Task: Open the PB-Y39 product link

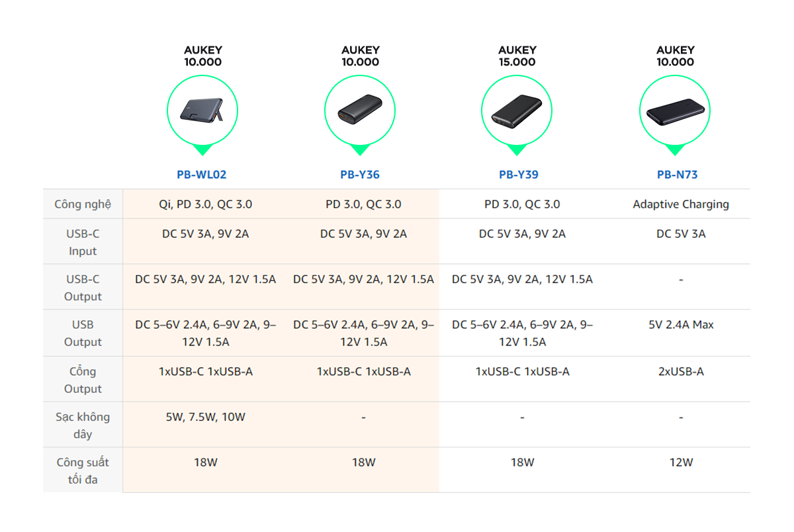Action: (x=518, y=175)
